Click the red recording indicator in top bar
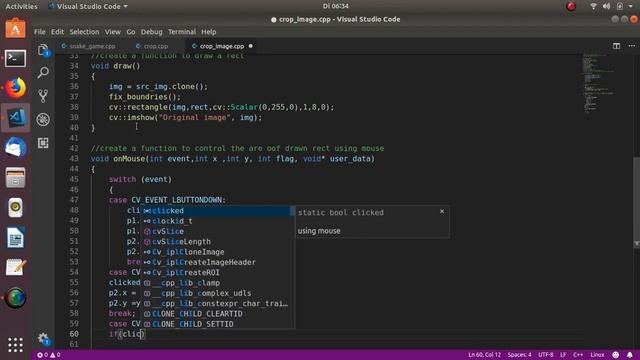The width and height of the screenshot is (640, 360). [x=571, y=6]
